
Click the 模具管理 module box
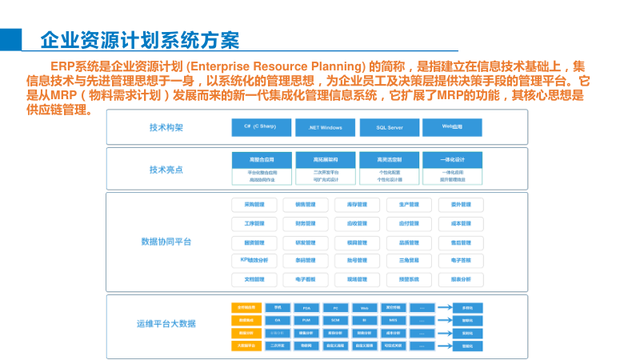point(357,243)
